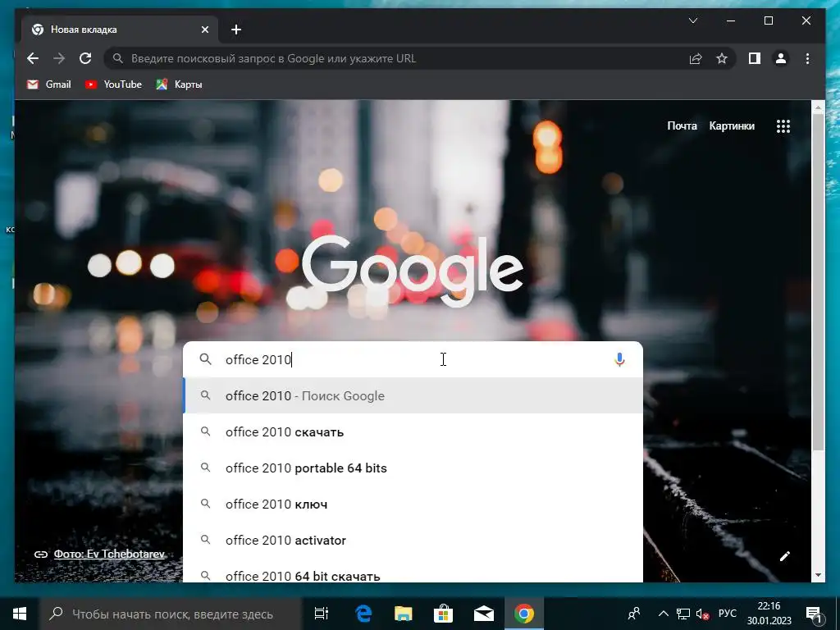Open the Chrome three-dot menu
840x630 pixels.
point(807,58)
